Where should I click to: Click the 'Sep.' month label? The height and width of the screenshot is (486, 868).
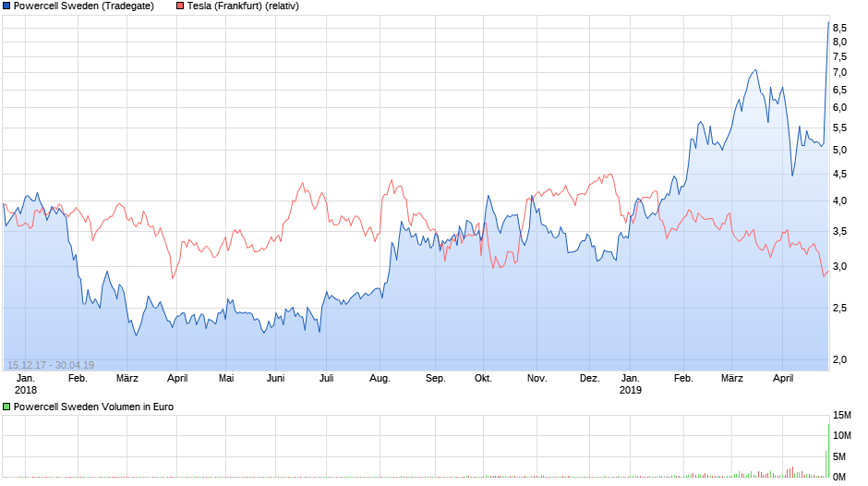(436, 379)
